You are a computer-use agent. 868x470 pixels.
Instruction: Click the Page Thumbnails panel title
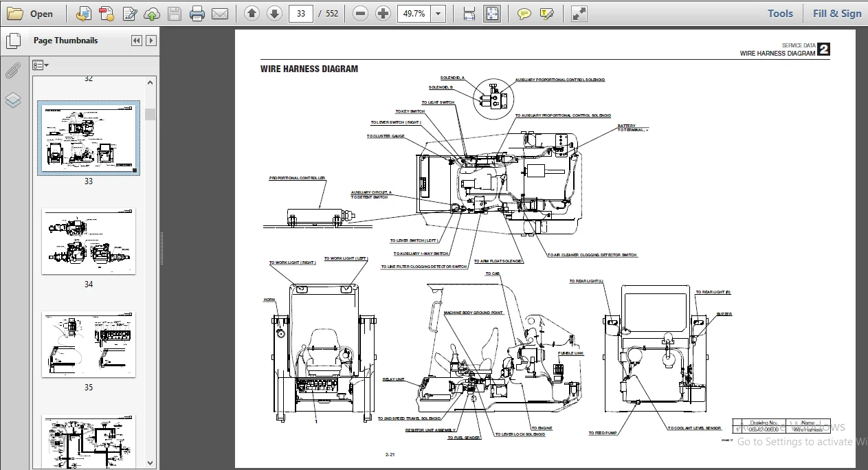(66, 41)
